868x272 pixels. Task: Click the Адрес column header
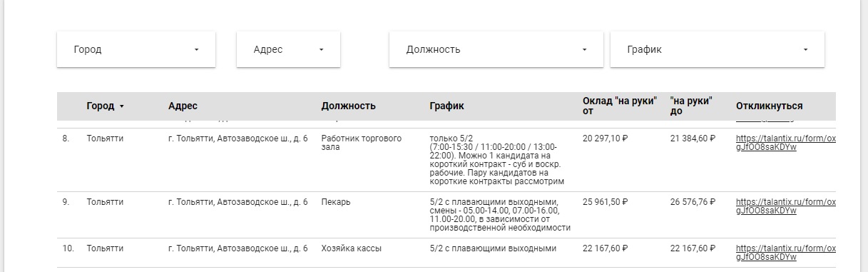point(183,106)
